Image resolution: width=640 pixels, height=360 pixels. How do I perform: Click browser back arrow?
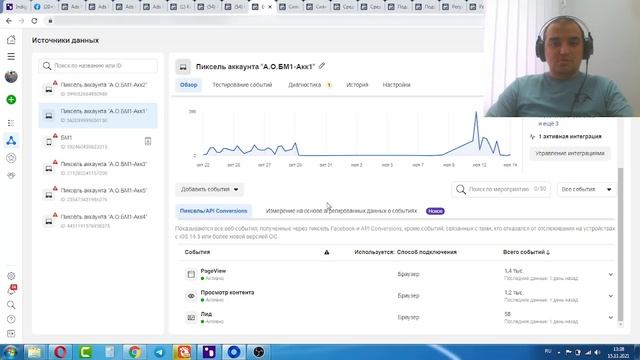(x=9, y=20)
